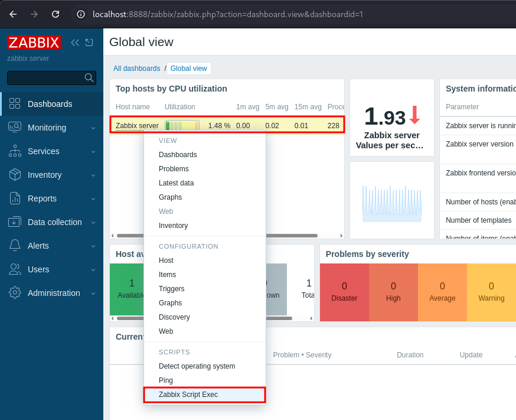This screenshot has height=420, width=516.
Task: Click the browser back arrow
Action: coord(13,14)
